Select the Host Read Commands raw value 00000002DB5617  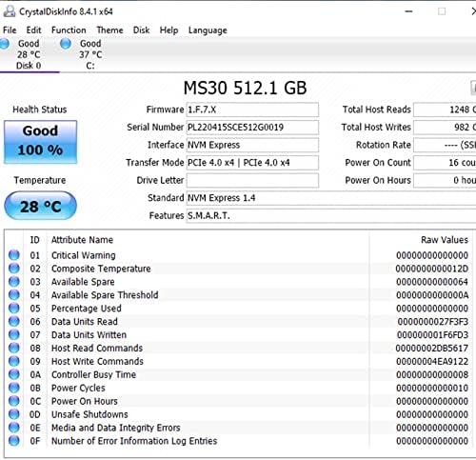tap(432, 349)
